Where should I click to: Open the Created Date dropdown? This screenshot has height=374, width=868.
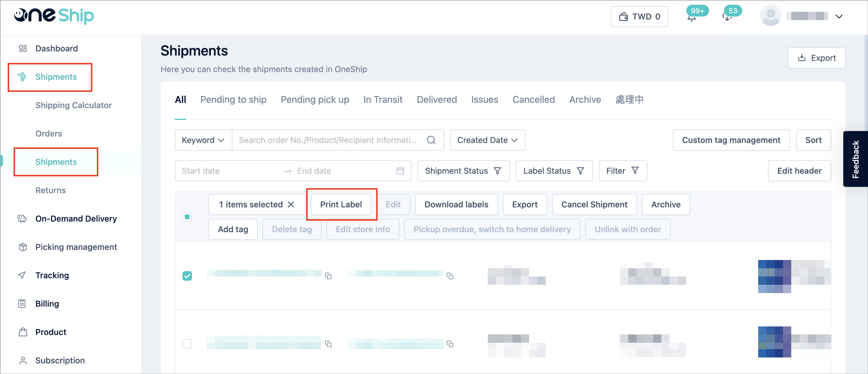487,140
